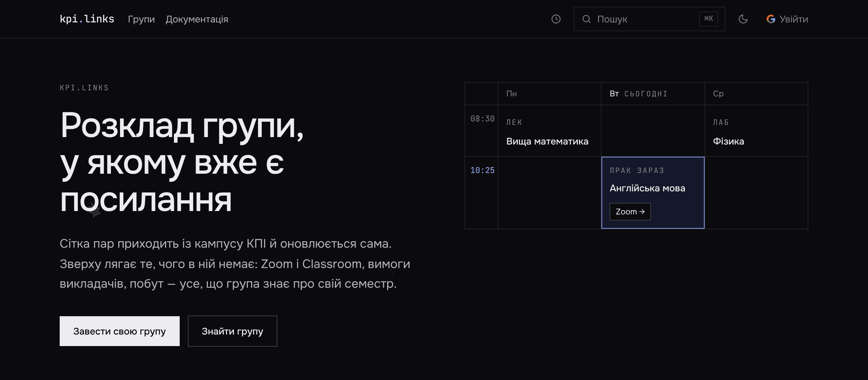
Task: Focus the Пошук search field
Action: tap(649, 19)
